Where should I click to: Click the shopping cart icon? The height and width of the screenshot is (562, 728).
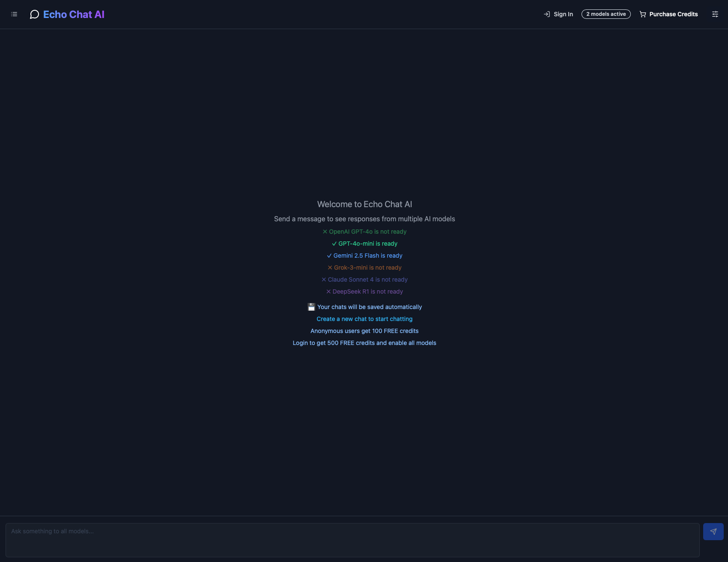[x=643, y=14]
